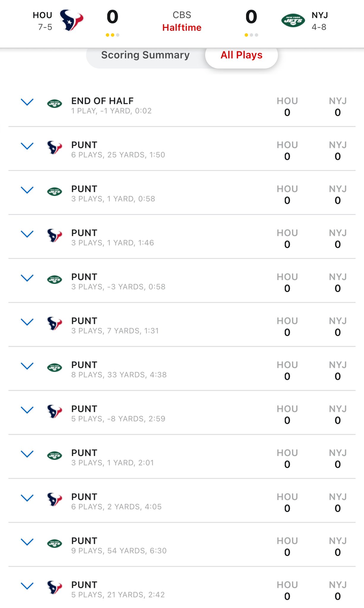The image size is (364, 608).
Task: Expand the 3 plays, -3 yards punt drive
Action: pyautogui.click(x=27, y=278)
